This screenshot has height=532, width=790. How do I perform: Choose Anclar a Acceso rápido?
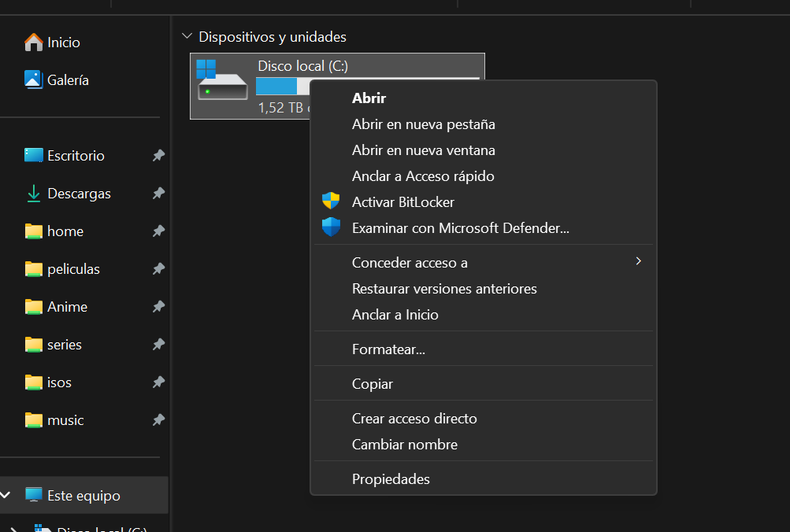click(484, 176)
